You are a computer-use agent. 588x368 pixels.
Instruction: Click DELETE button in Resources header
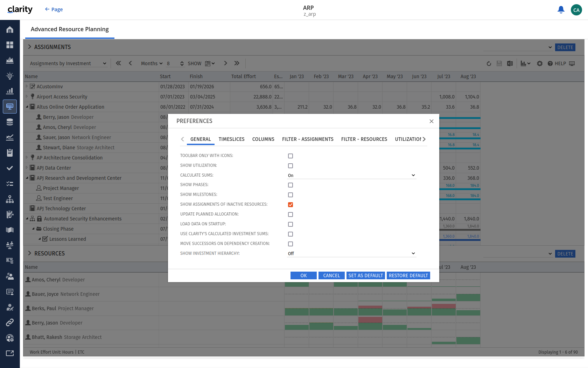point(565,254)
